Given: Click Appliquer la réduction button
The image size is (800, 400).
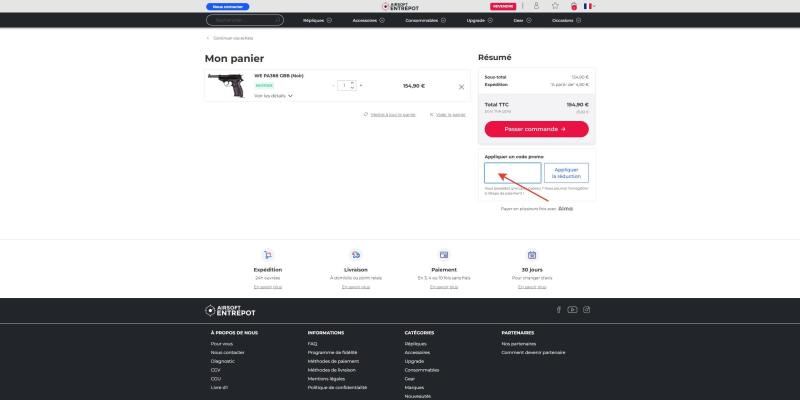Looking at the screenshot, I should tap(566, 173).
